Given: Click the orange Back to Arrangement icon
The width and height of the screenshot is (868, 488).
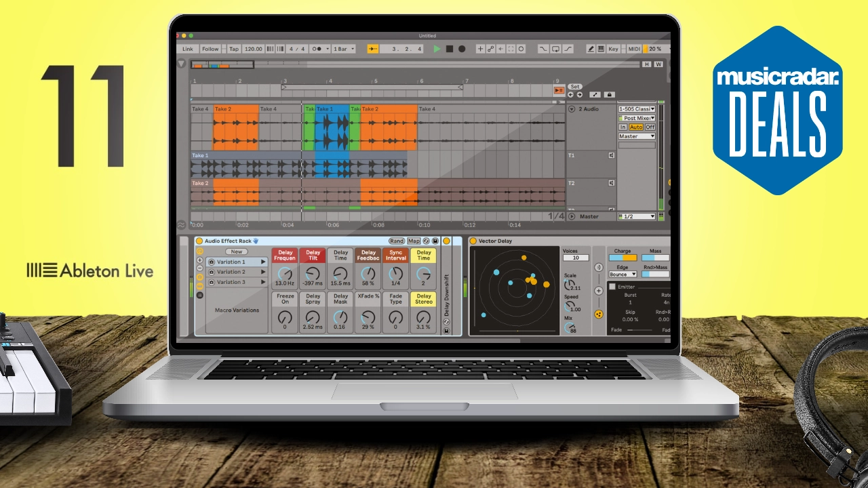Looking at the screenshot, I should (559, 90).
